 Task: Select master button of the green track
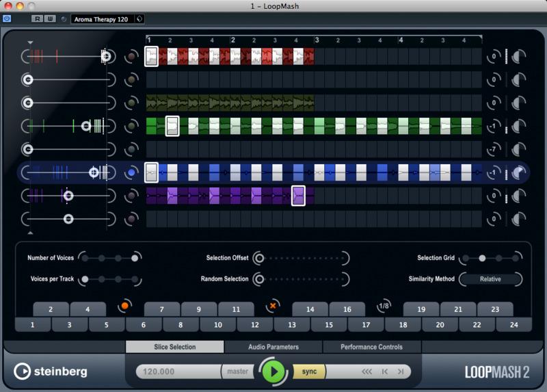[x=131, y=126]
